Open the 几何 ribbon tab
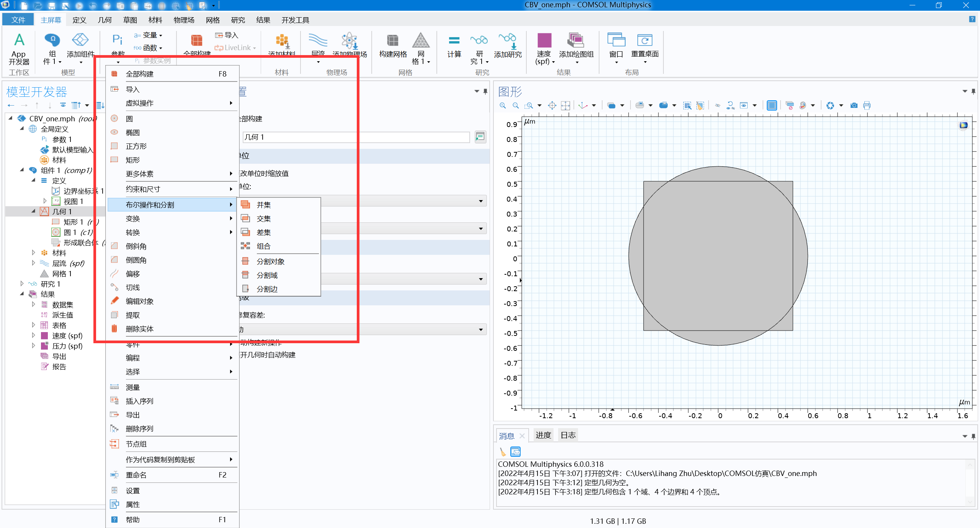This screenshot has width=980, height=528. point(105,20)
